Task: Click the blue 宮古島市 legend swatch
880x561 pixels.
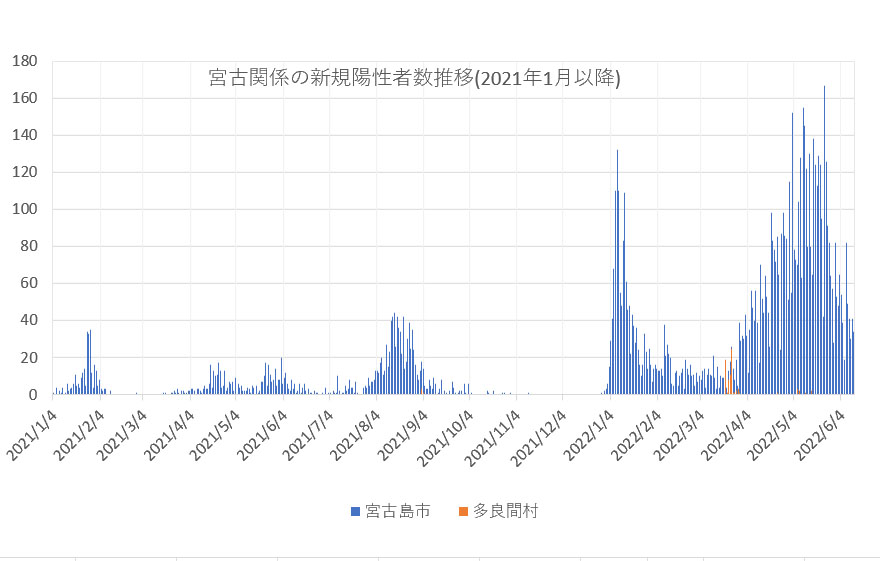Action: point(355,512)
